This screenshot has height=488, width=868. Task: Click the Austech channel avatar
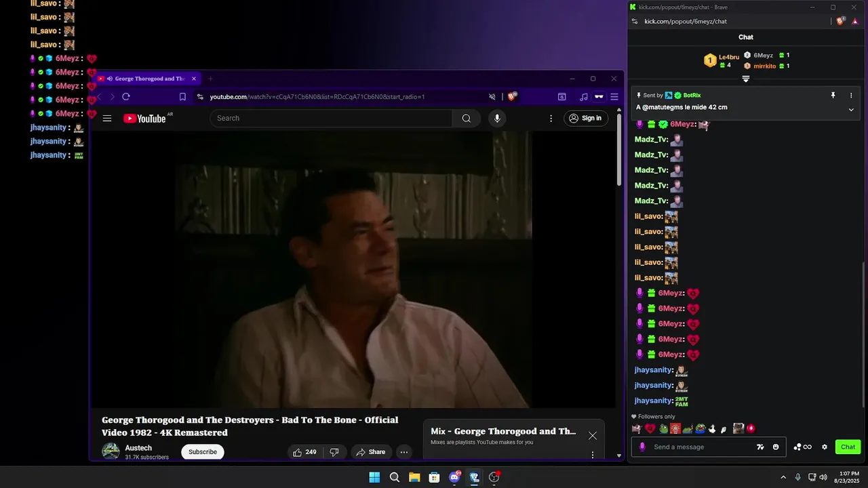[x=111, y=452]
